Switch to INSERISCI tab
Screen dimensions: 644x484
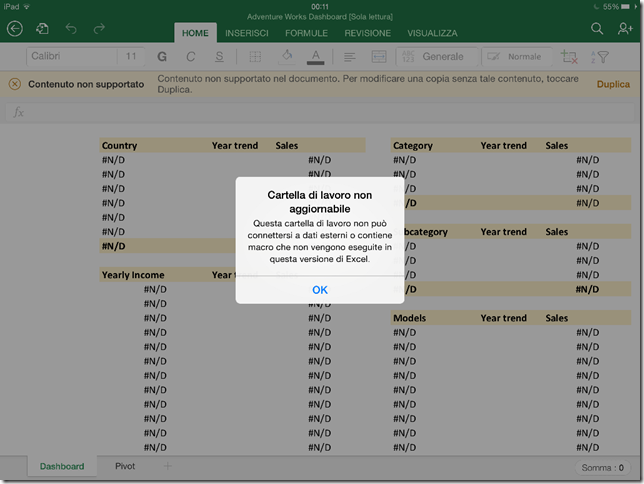pyautogui.click(x=246, y=33)
